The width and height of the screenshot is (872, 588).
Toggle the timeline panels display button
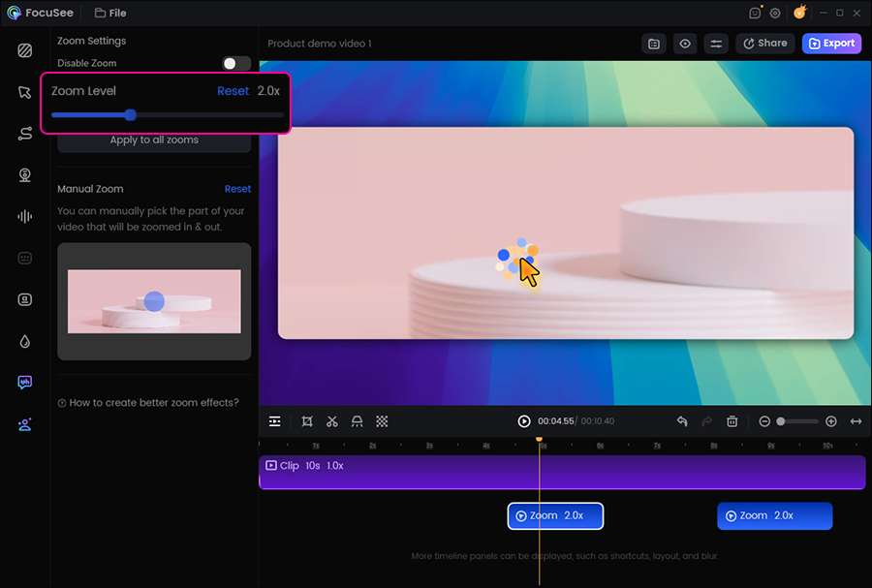tap(275, 421)
